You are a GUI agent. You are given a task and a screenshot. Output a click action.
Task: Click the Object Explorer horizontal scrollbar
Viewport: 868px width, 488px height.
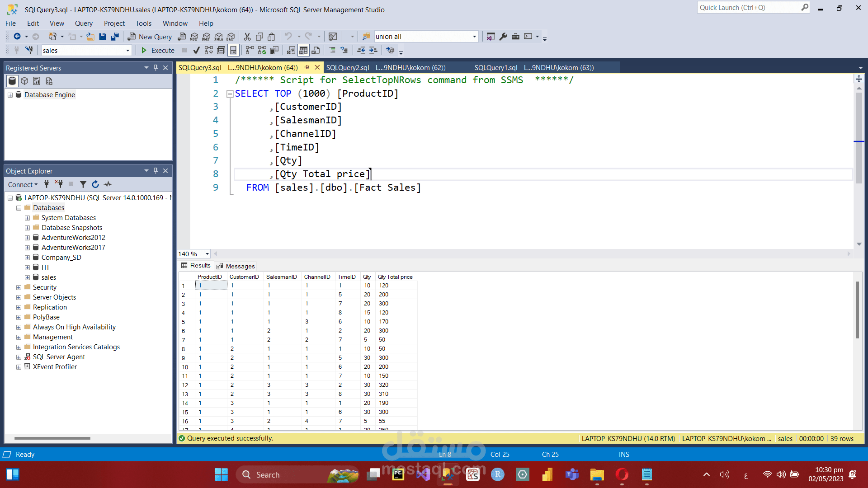pyautogui.click(x=52, y=438)
